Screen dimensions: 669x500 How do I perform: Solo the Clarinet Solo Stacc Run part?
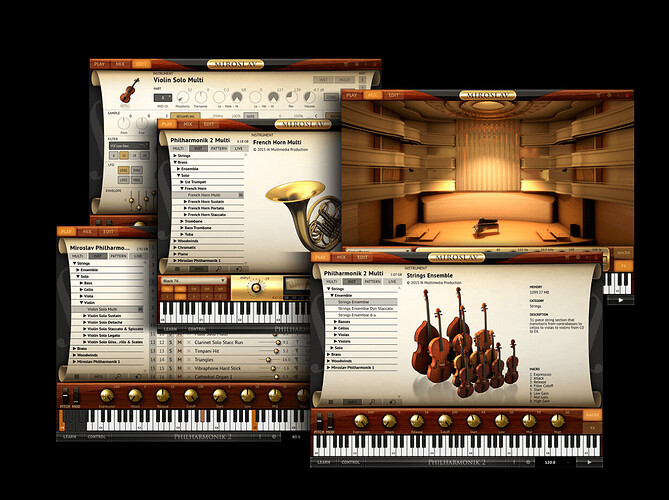tap(171, 342)
